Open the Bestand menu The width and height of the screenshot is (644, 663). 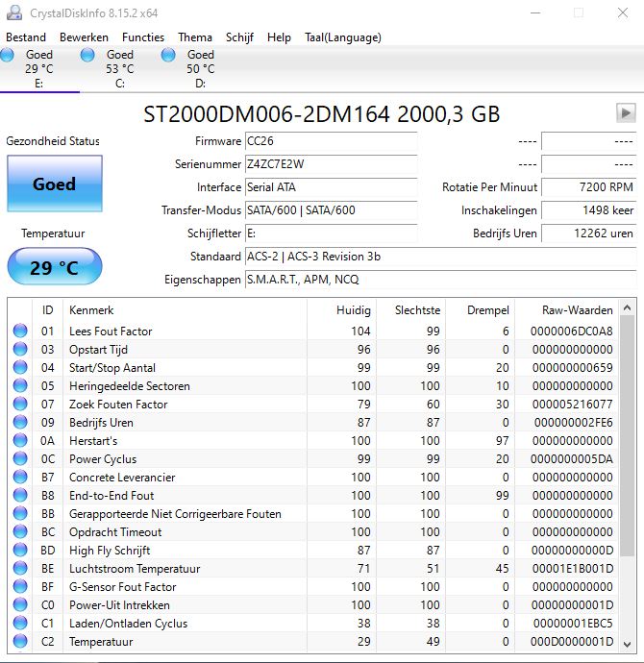tap(26, 37)
